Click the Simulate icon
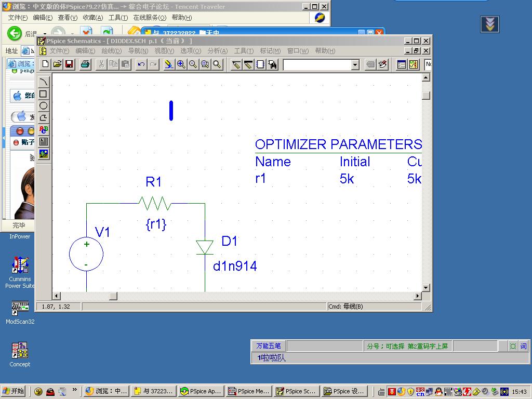Screen dimensions: 532x399 point(414,64)
